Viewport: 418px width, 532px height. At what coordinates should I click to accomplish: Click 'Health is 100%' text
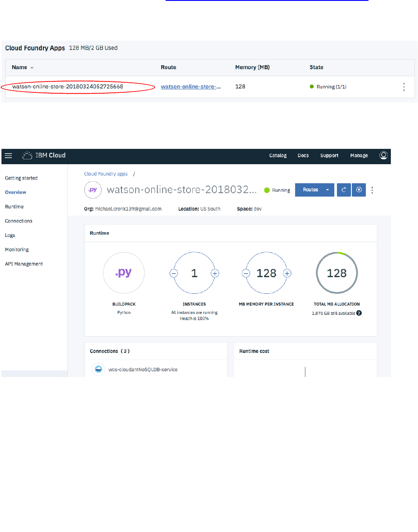(194, 318)
